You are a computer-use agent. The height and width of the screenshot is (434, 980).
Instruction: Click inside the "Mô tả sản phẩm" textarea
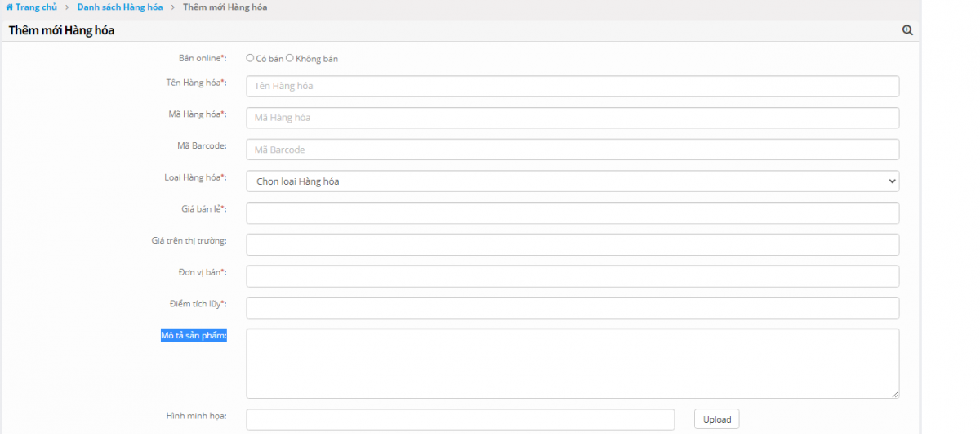(572, 363)
